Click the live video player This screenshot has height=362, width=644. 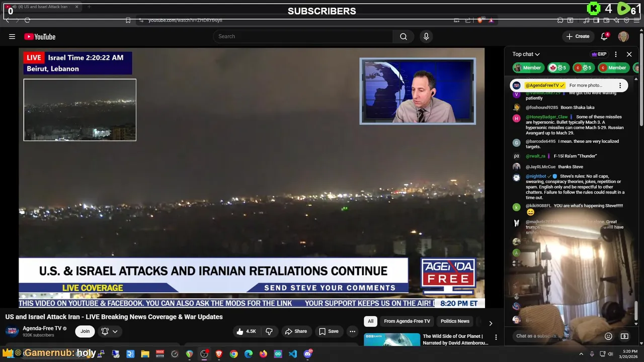tap(252, 177)
